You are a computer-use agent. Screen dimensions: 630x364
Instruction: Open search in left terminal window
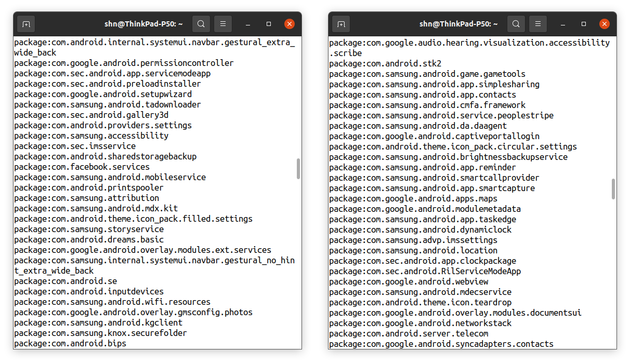201,24
